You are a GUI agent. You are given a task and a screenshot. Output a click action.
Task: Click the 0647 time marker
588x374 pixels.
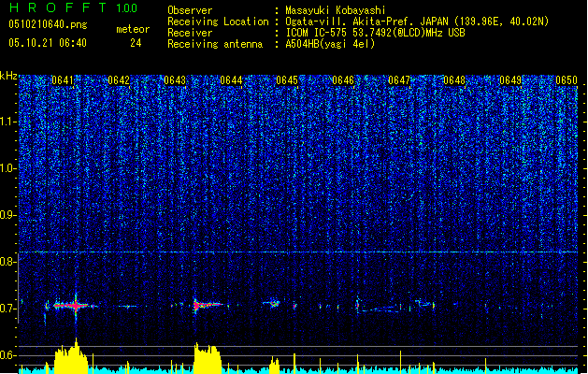[x=399, y=80]
